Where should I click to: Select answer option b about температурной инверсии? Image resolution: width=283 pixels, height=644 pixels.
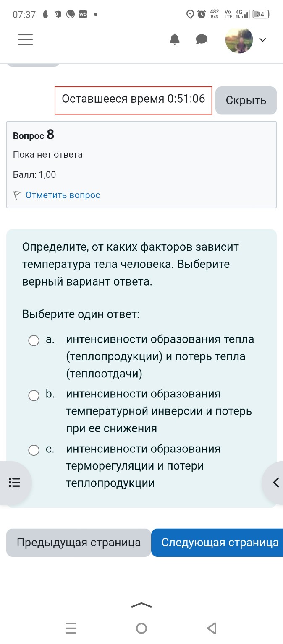point(34,395)
